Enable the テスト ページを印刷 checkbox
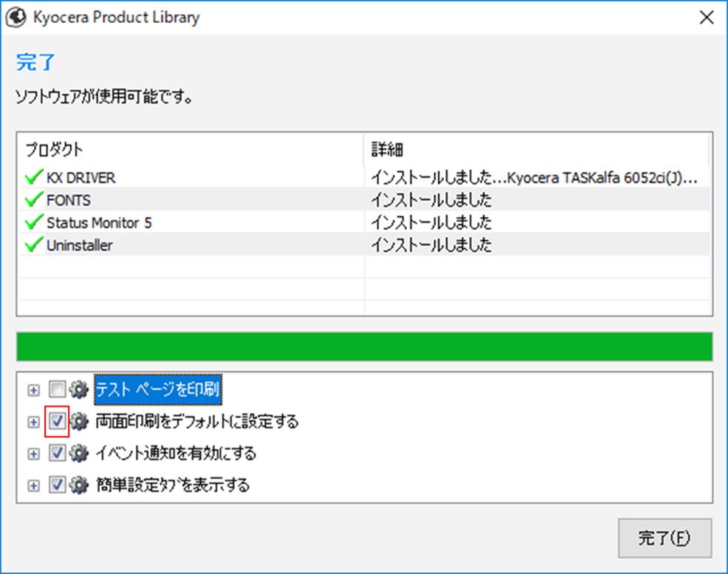728x574 pixels. (x=57, y=389)
